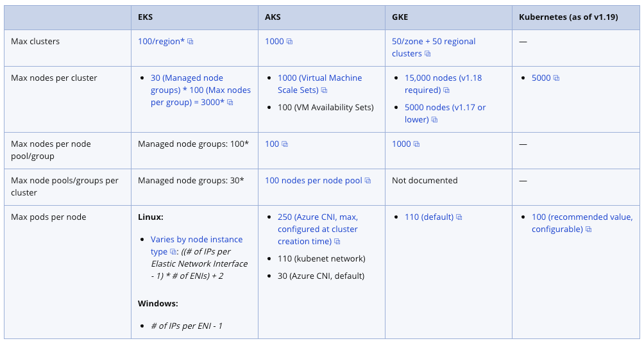
Task: Click the external-link icon after = 3000*
Action: pos(230,103)
